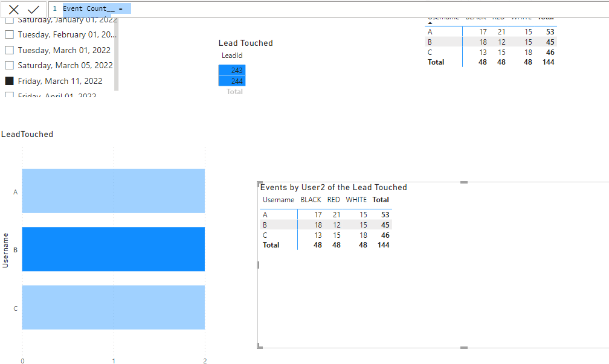Select row B in Events by User2 table
609x364 pixels.
[326, 225]
